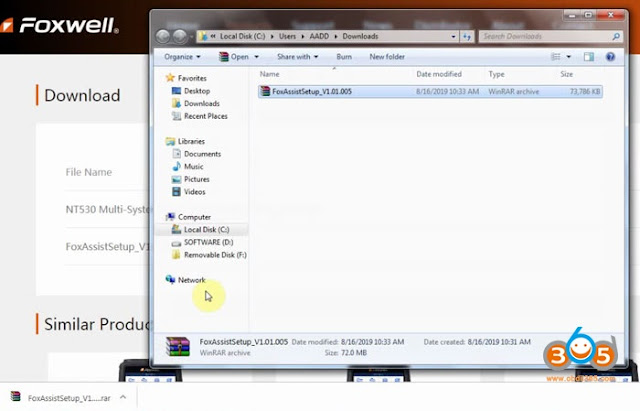Viewport: 640px width, 411px height.
Task: Click the Music library icon
Action: point(176,166)
